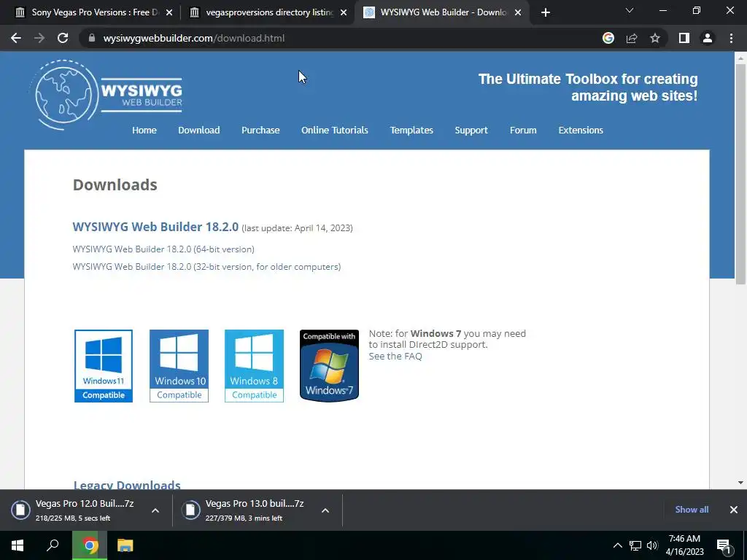Screen dimensions: 747x560
Task: Click the browser forward arrow
Action: click(39, 38)
